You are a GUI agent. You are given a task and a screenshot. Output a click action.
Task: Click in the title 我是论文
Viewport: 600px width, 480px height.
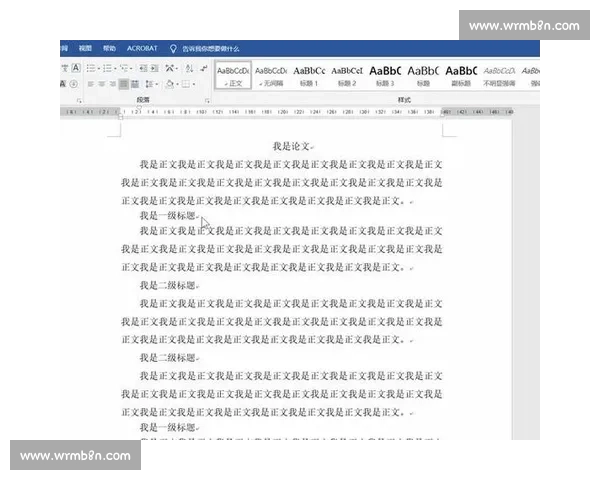(x=291, y=146)
